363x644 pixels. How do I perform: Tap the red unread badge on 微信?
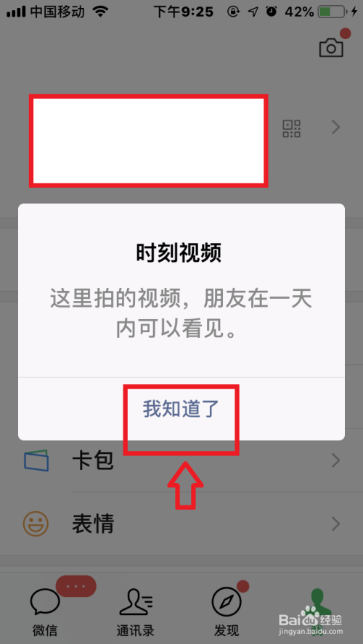coord(76,586)
